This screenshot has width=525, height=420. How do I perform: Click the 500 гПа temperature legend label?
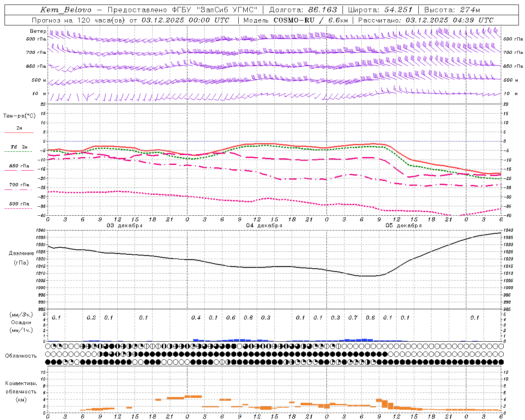point(19,204)
